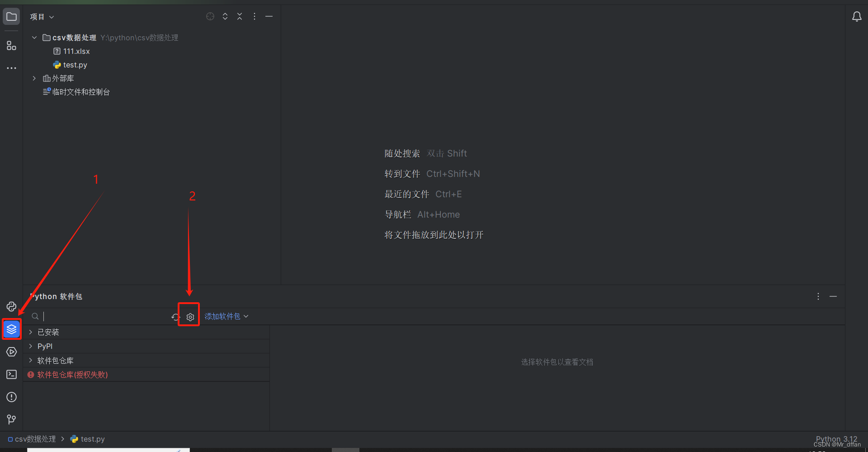Open the Problems panel icon
Image resolution: width=868 pixels, height=452 pixels.
click(11, 397)
